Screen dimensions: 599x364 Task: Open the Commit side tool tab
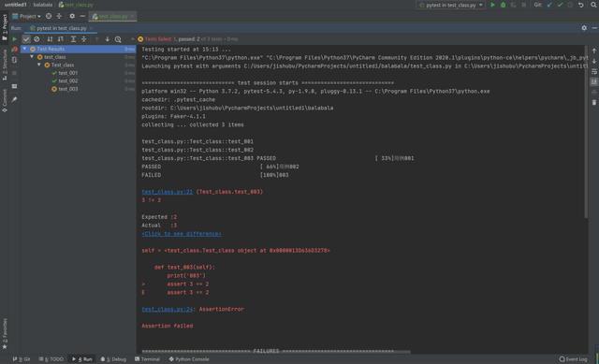tap(5, 100)
